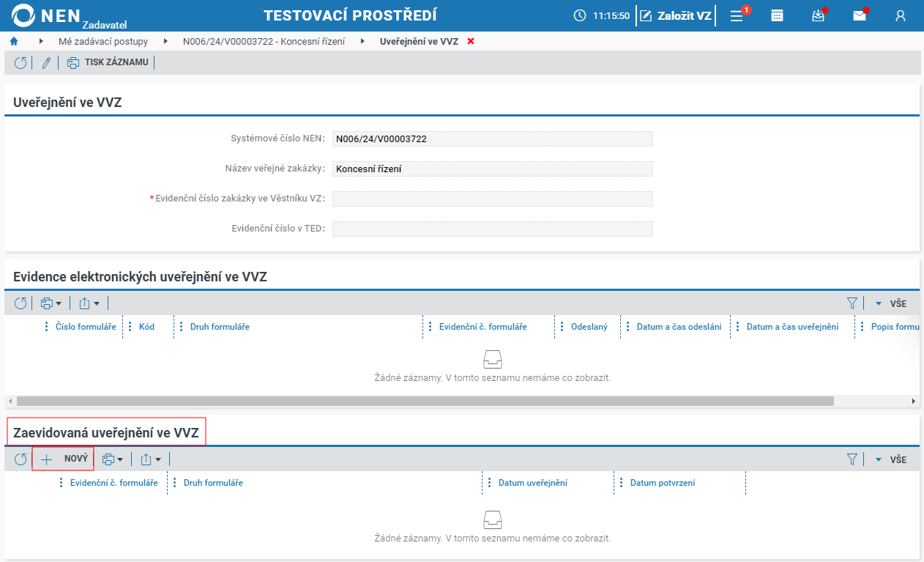Refresh the Zaevidovaná uveřejnění ve VVZ list
This screenshot has width=924, height=562.
point(21,460)
